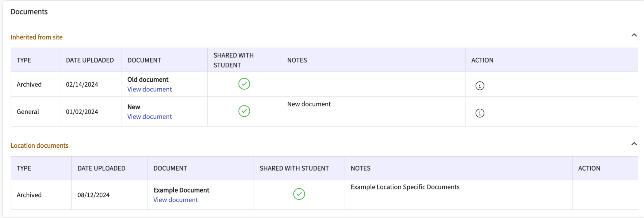
Task: Collapse the Location documents section
Action: pyautogui.click(x=634, y=144)
